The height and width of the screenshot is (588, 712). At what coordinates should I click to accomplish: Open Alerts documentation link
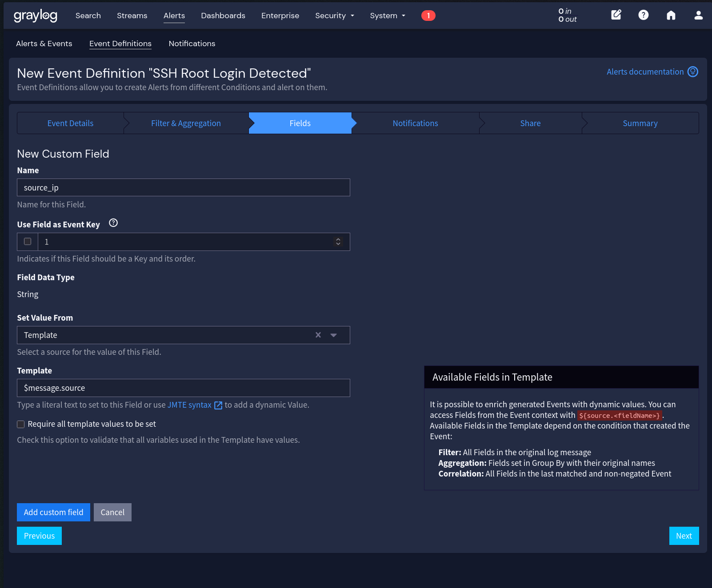pos(645,72)
